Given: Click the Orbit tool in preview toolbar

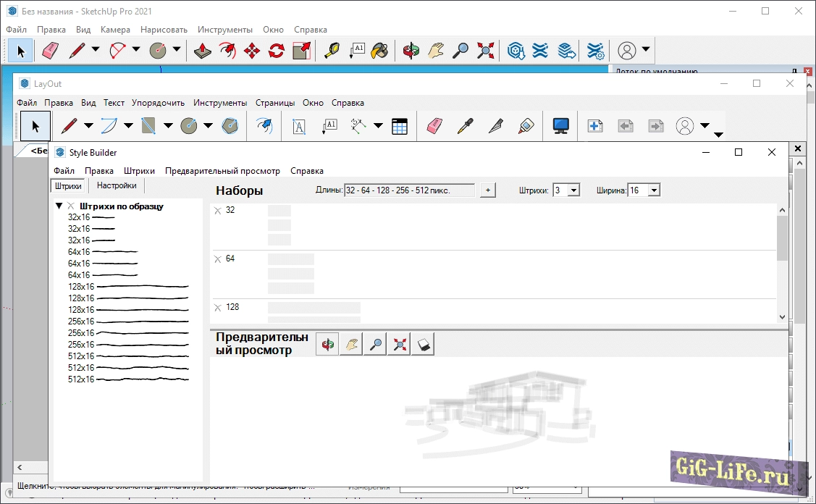Looking at the screenshot, I should [x=328, y=345].
